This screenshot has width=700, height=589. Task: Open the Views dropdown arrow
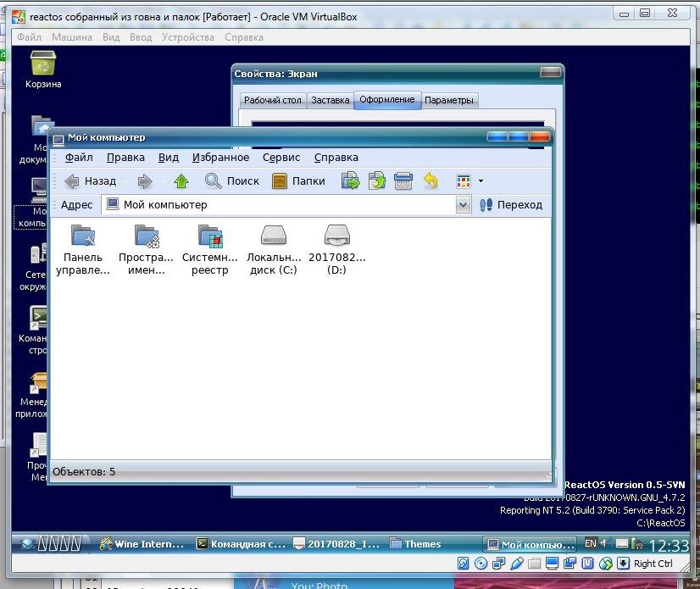click(481, 181)
